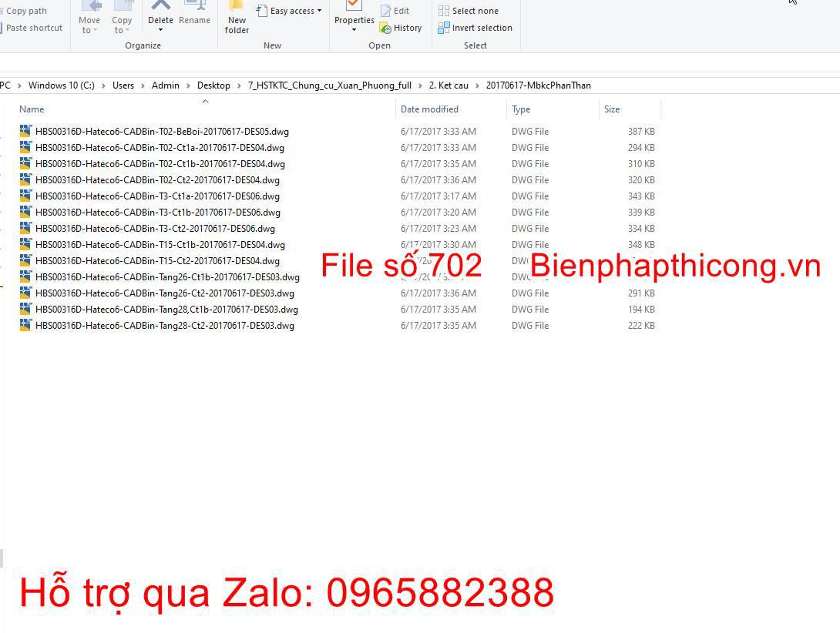840x633 pixels.
Task: Click the Rename icon
Action: click(194, 14)
